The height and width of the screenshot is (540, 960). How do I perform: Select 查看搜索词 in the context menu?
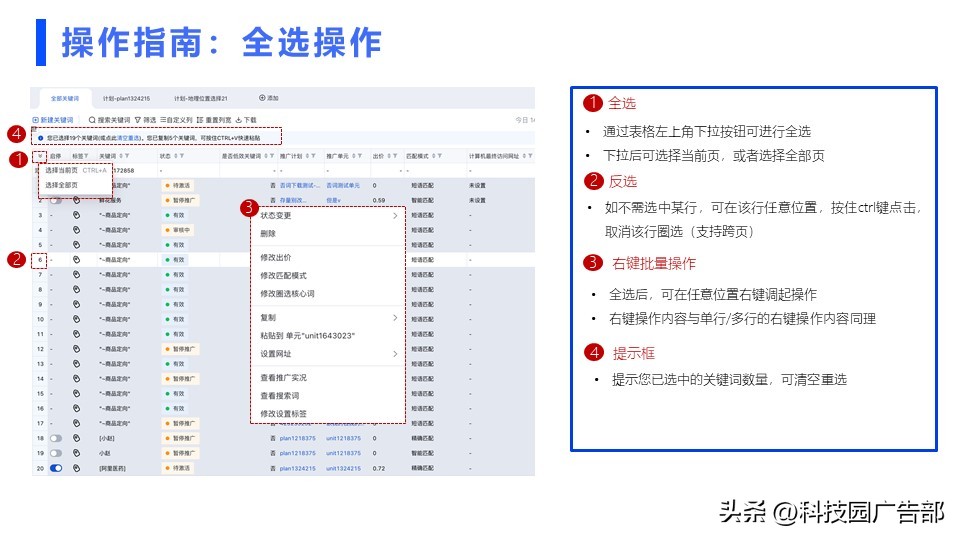[x=280, y=396]
